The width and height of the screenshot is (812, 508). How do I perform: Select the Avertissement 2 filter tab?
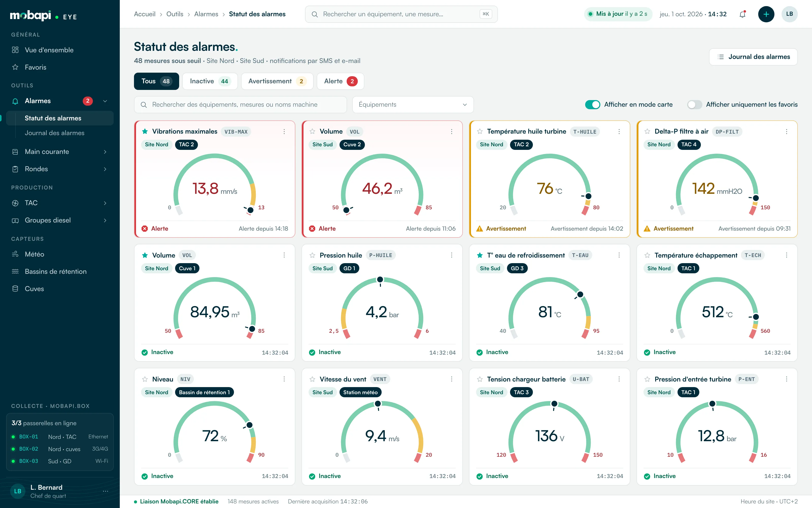(277, 81)
